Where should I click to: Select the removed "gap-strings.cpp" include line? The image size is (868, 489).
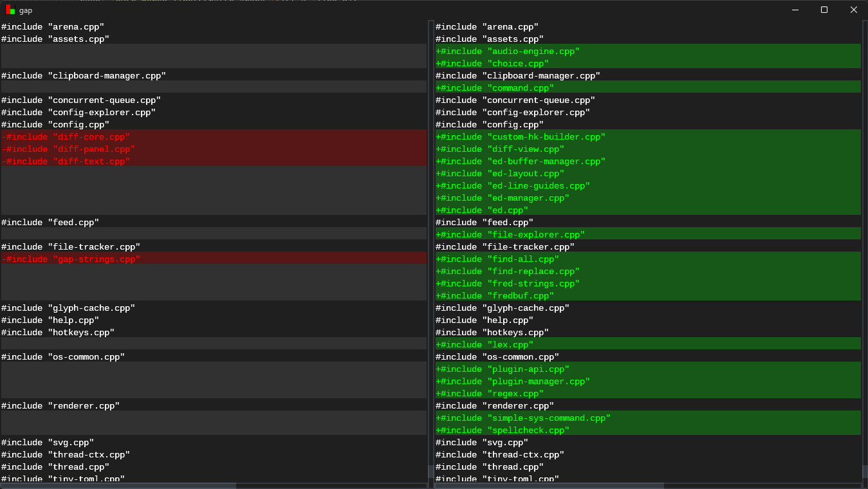[71, 259]
